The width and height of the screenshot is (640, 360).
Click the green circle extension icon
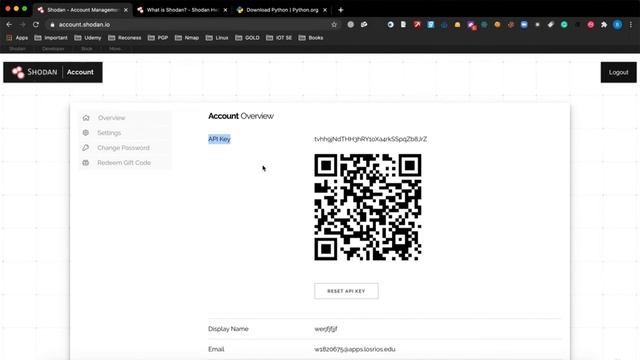pyautogui.click(x=564, y=24)
